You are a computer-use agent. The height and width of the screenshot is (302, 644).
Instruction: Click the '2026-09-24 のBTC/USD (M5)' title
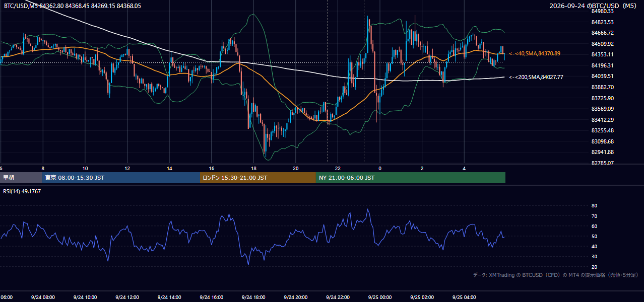594,6
